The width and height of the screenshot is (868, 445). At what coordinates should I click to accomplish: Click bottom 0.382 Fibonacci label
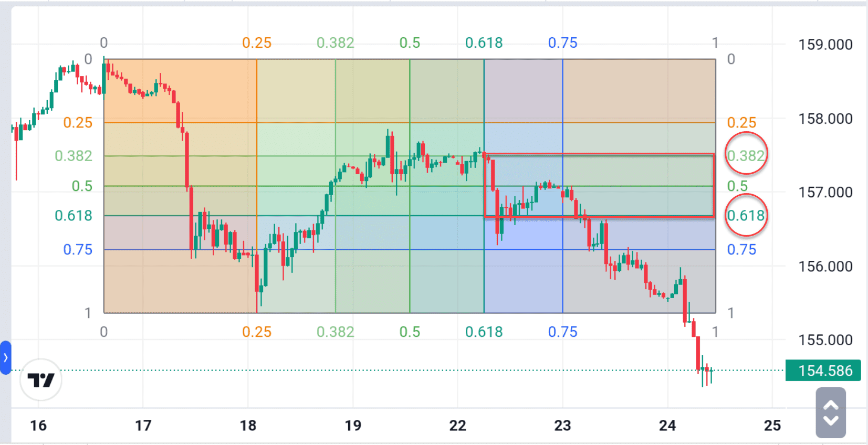pos(336,332)
